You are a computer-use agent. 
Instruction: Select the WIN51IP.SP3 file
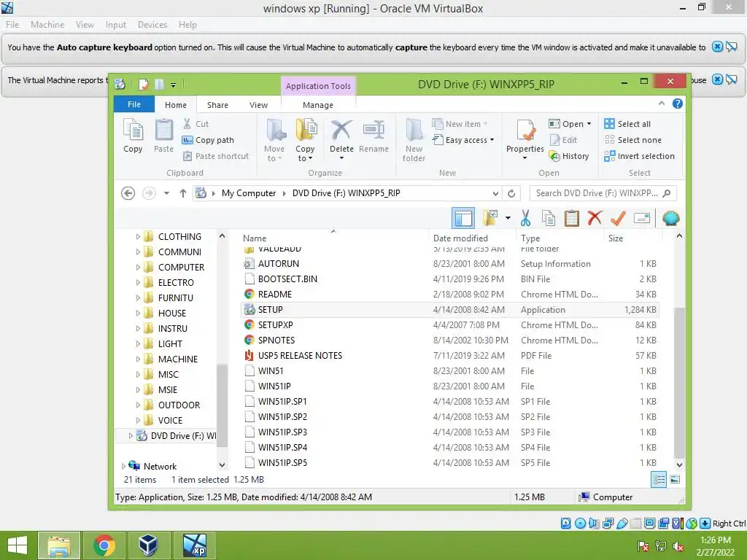pyautogui.click(x=450, y=432)
